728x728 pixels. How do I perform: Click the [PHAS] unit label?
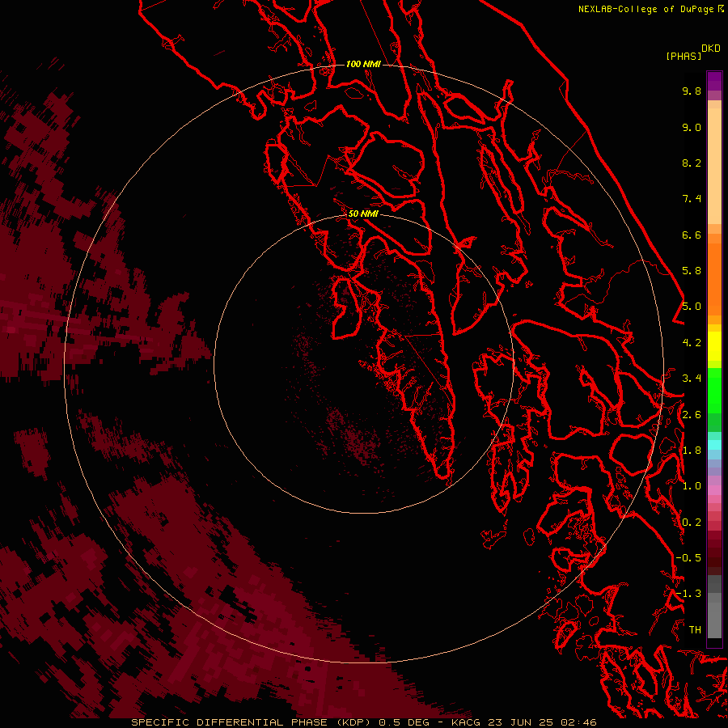[x=684, y=56]
